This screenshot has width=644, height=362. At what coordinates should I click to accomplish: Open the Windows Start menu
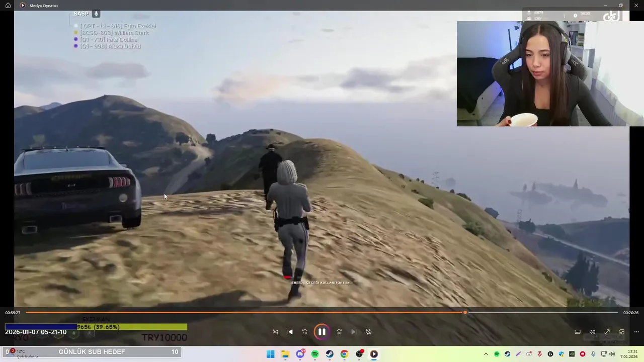[x=270, y=354]
